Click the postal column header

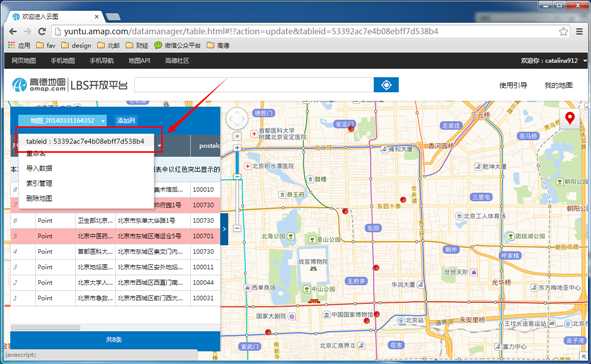click(205, 146)
